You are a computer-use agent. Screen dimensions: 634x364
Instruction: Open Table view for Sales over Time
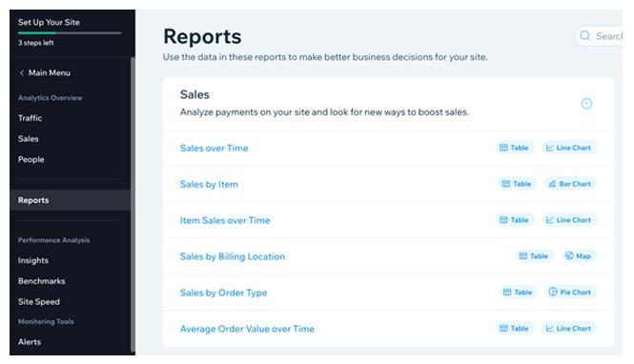point(515,148)
